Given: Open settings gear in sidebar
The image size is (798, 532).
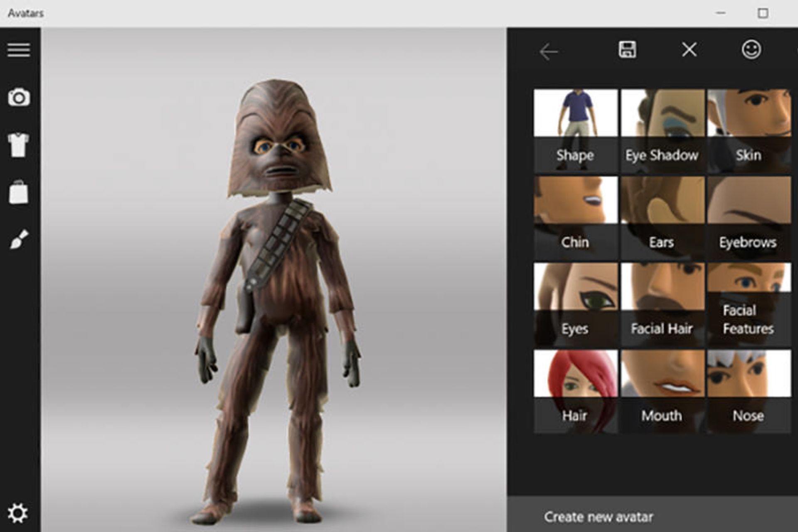Looking at the screenshot, I should click(x=18, y=513).
